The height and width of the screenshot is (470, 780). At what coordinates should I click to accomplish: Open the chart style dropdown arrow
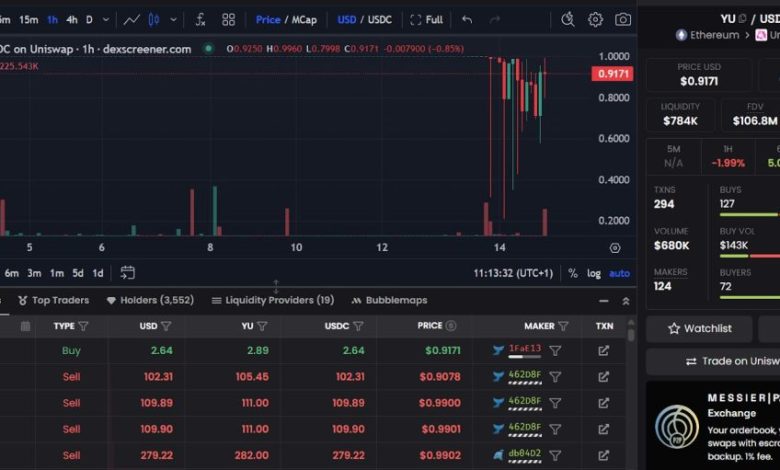point(175,19)
